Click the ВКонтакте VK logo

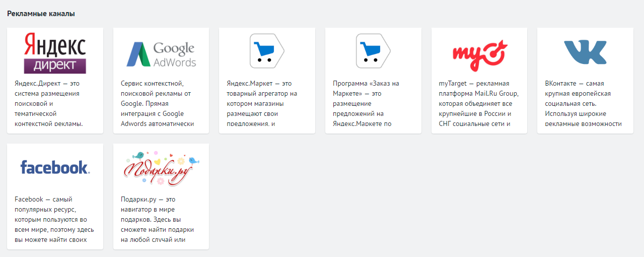tap(585, 51)
